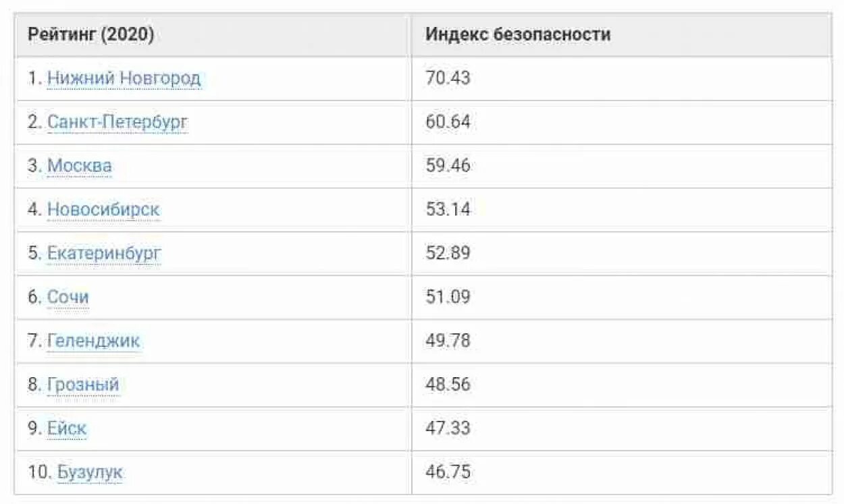Open the Бузулук city link
The width and height of the screenshot is (844, 504).
tap(90, 472)
